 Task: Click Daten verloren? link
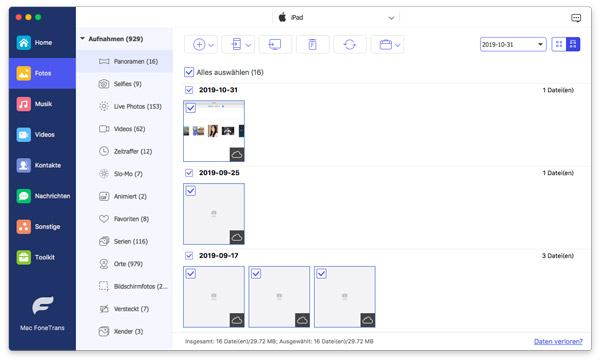click(558, 341)
